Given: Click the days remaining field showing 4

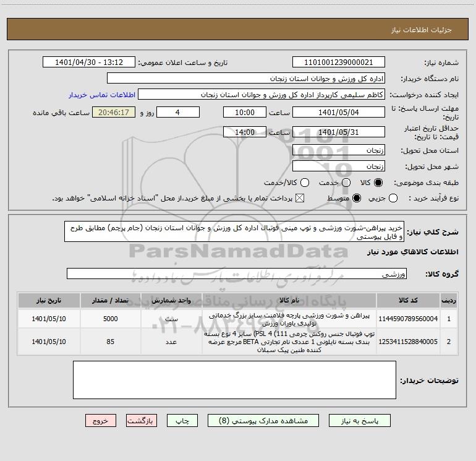Looking at the screenshot, I should point(178,112).
